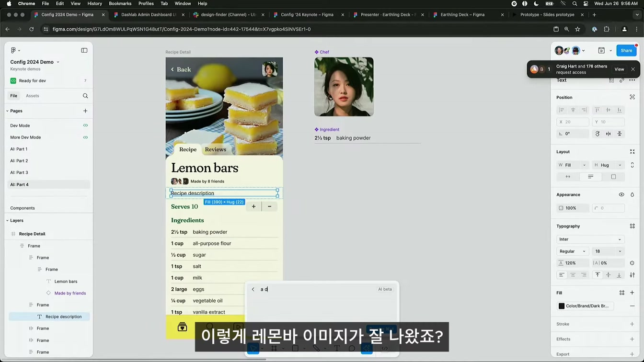Align text vertically to middle
This screenshot has width=644, height=362.
[609, 275]
